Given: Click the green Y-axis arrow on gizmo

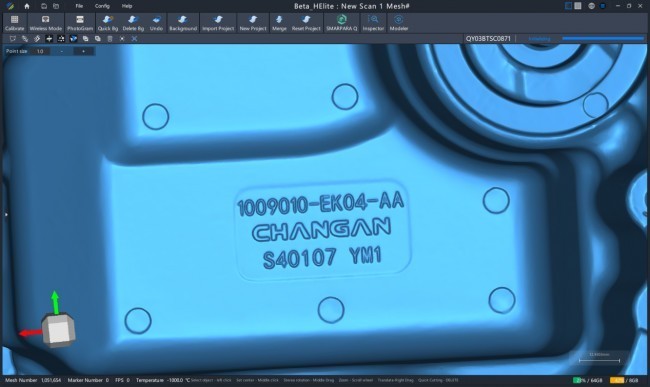Looking at the screenshot, I should point(55,302).
